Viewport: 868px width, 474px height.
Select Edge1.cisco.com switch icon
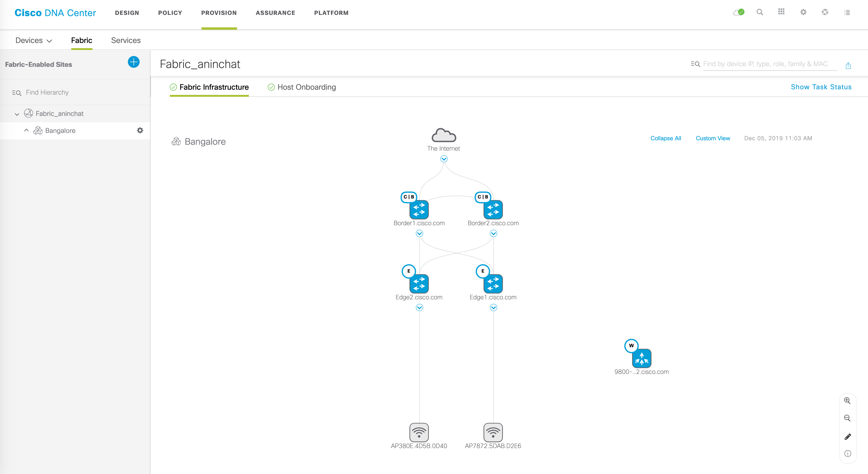coord(493,284)
